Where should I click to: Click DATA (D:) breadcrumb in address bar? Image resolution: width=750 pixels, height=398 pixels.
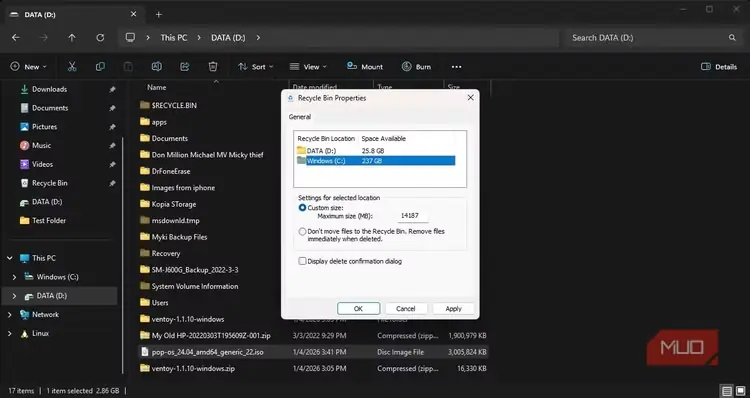tap(228, 37)
